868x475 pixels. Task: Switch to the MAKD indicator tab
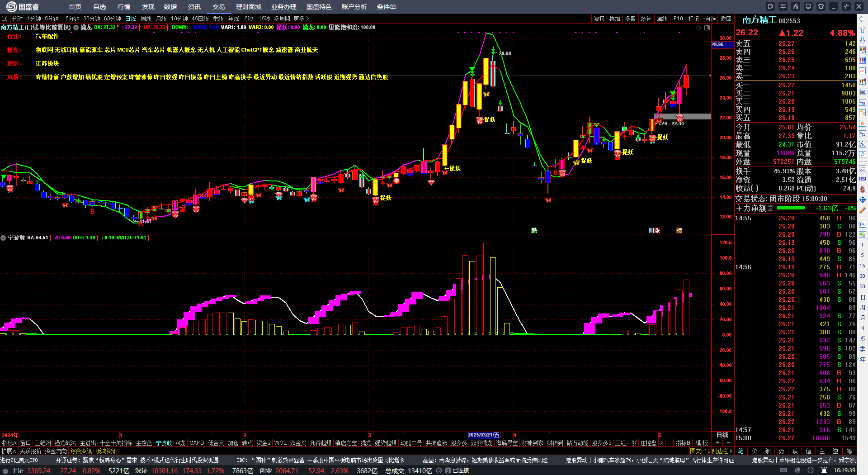point(197,443)
